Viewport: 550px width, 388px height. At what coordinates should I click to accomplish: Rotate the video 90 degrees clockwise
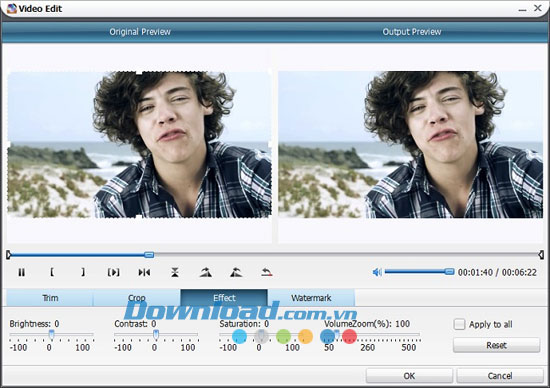(206, 272)
